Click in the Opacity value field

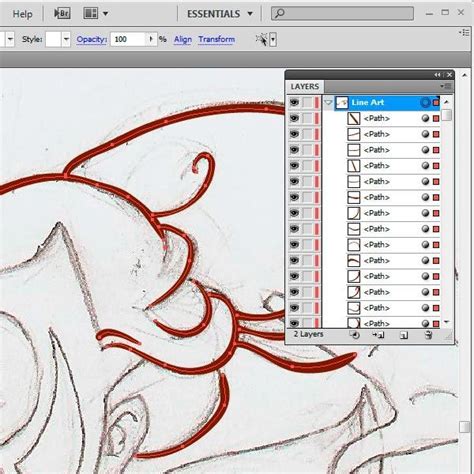pyautogui.click(x=128, y=39)
